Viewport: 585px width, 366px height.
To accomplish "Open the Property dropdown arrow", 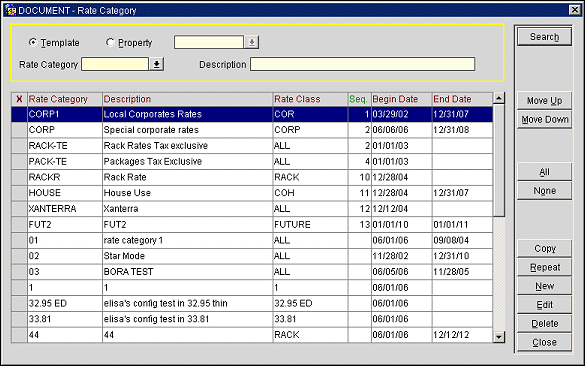I will pos(252,42).
